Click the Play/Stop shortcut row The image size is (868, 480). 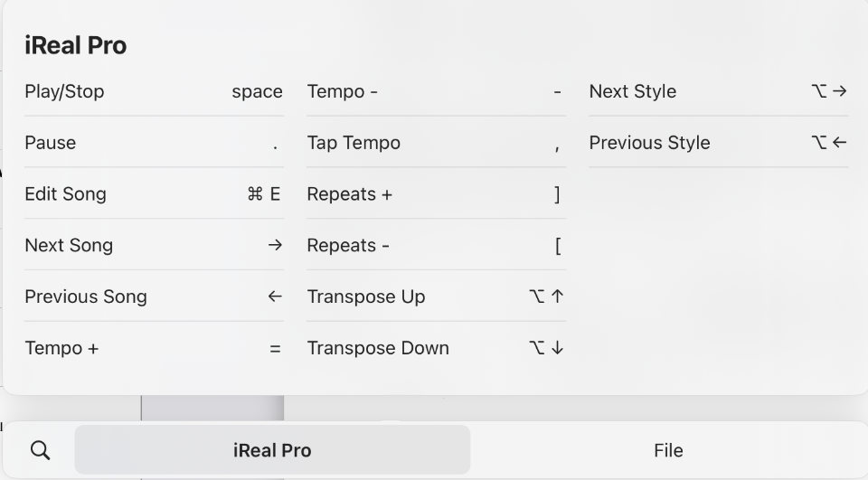[x=154, y=91]
